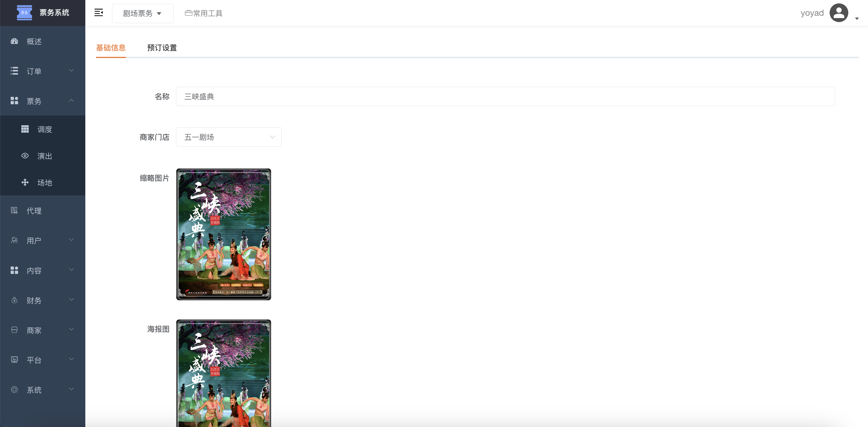
Task: Expand the 财务 sidebar menu
Action: pos(42,300)
